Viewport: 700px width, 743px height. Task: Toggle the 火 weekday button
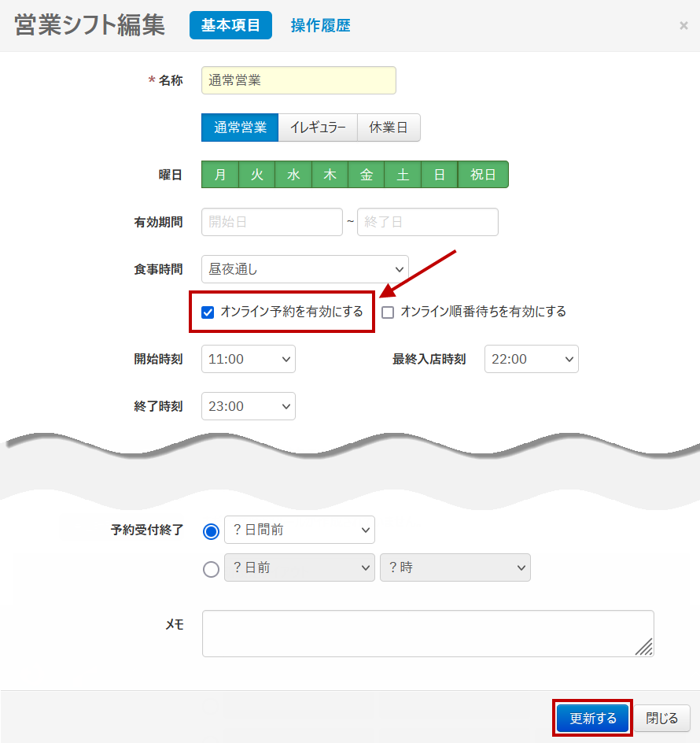click(256, 175)
